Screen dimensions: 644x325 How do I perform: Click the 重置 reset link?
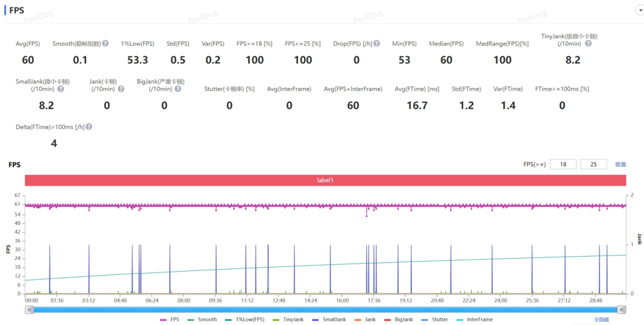[620, 165]
